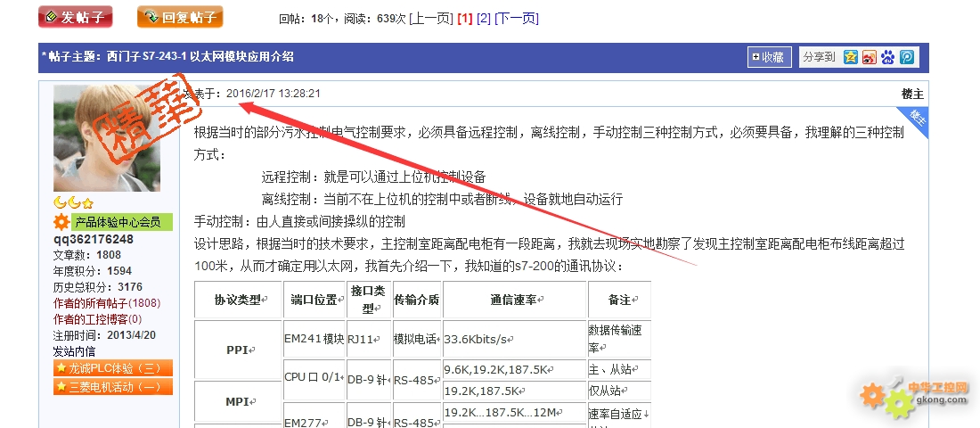Click the 19.2K...187.5K...12M rate cell
The width and height of the screenshot is (980, 428).
coord(515,412)
